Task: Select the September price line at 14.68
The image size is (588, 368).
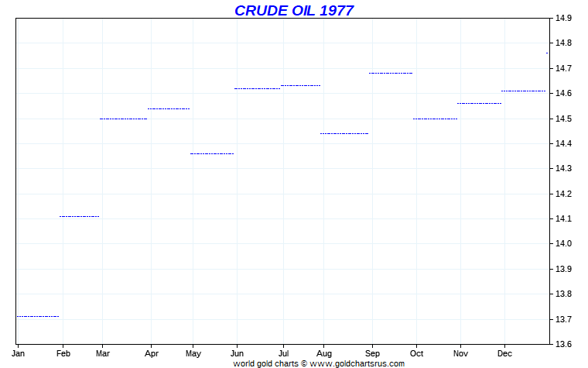Action: click(391, 74)
